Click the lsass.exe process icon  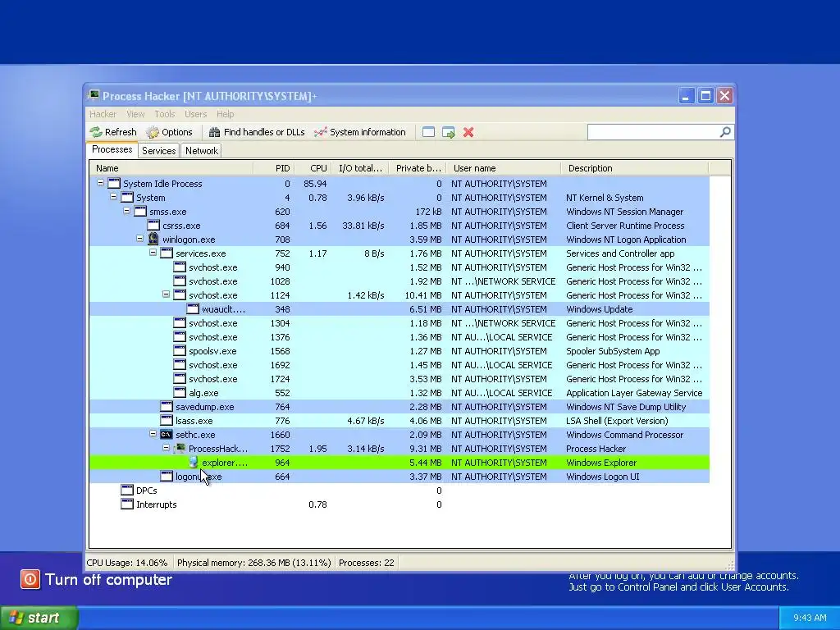(x=166, y=420)
